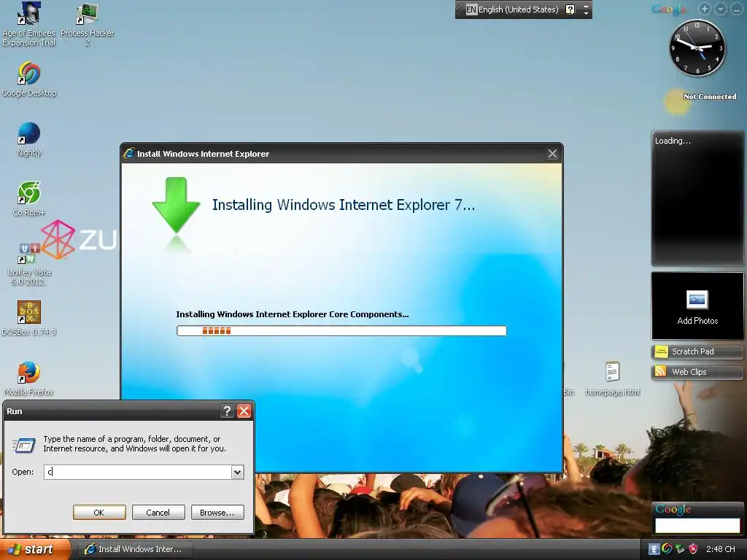The image size is (747, 560).
Task: Click the Start button
Action: [35, 549]
